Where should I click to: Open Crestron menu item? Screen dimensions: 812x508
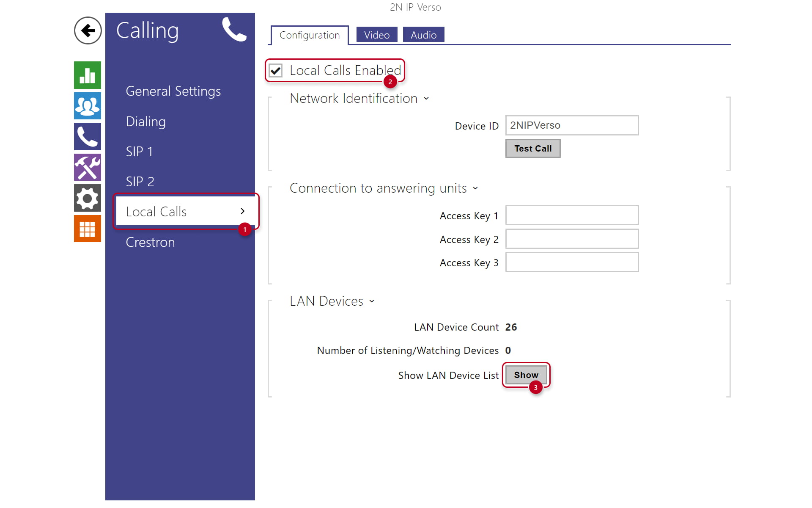pos(150,242)
